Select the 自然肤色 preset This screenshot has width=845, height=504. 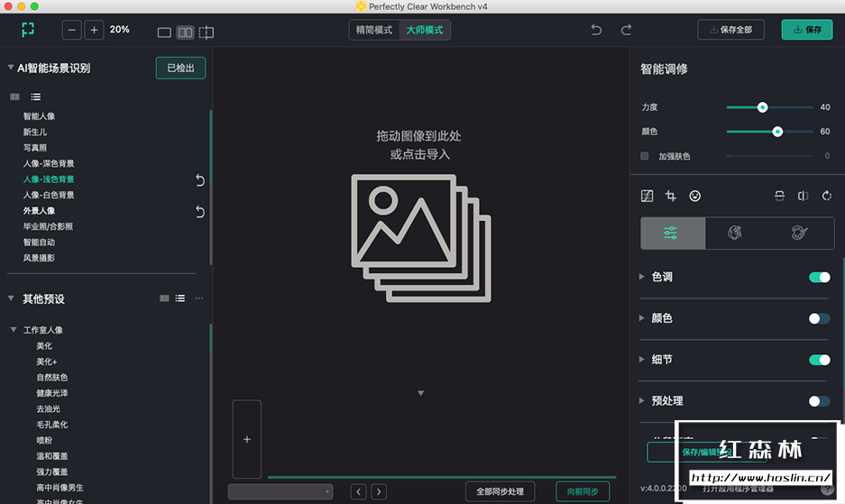(52, 378)
